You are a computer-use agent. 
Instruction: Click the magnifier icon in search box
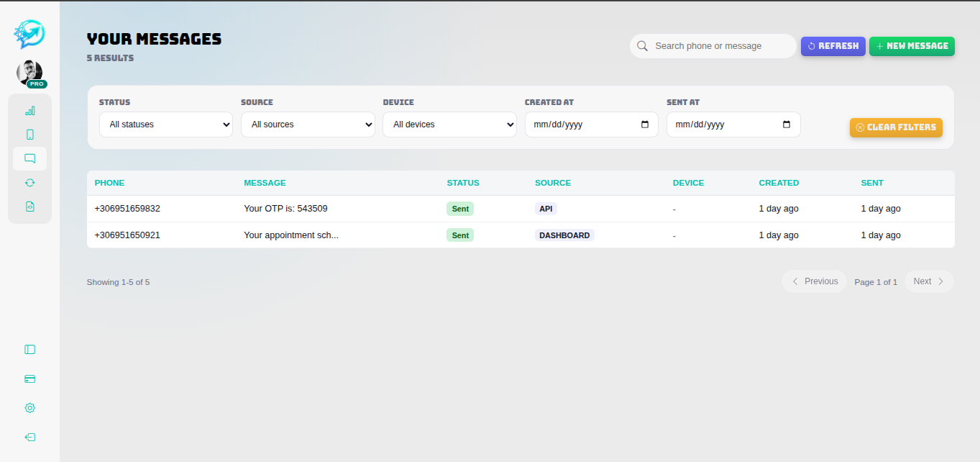642,46
